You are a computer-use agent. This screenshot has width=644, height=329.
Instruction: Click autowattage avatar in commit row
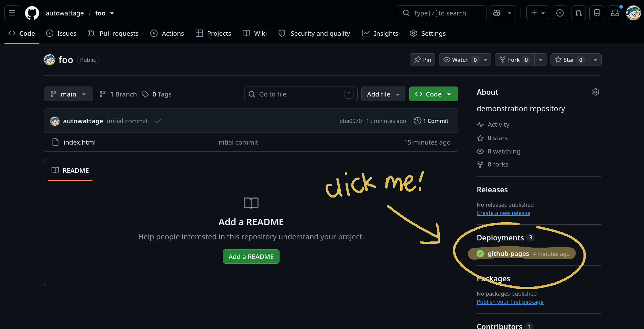click(55, 121)
